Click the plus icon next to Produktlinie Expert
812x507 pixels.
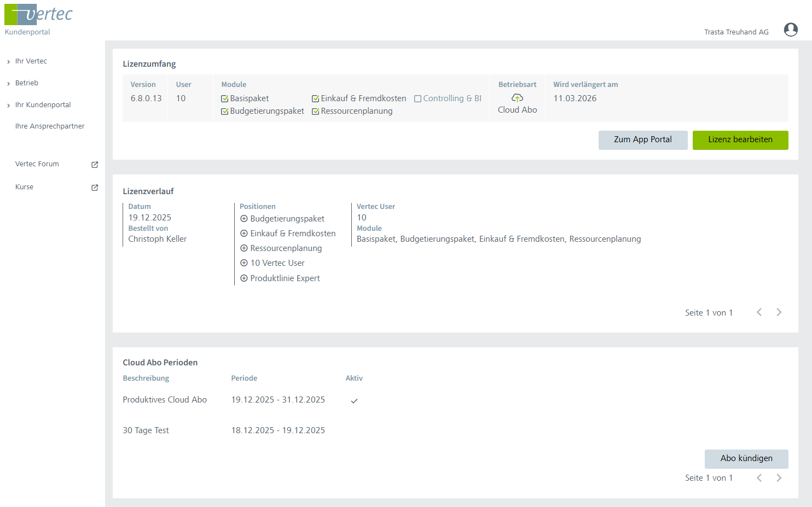pos(244,278)
